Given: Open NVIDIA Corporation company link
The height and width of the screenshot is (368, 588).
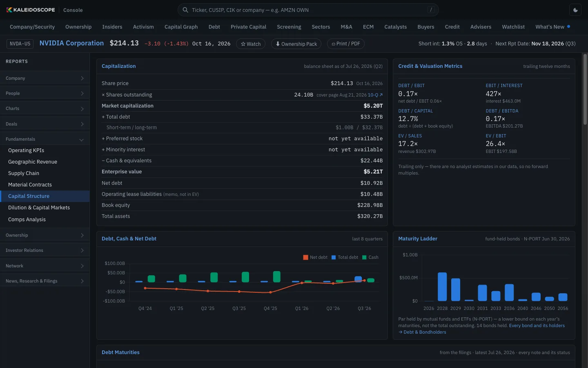Looking at the screenshot, I should pyautogui.click(x=71, y=43).
